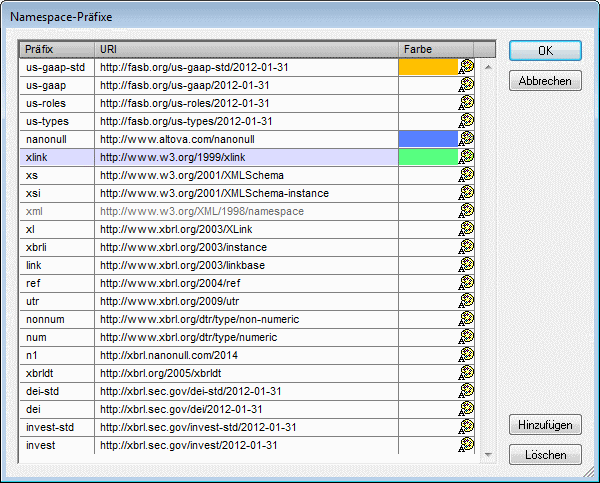Click the xbrl.nanonull.com/2014 URI cell
The width and height of the screenshot is (600, 483).
(245, 355)
